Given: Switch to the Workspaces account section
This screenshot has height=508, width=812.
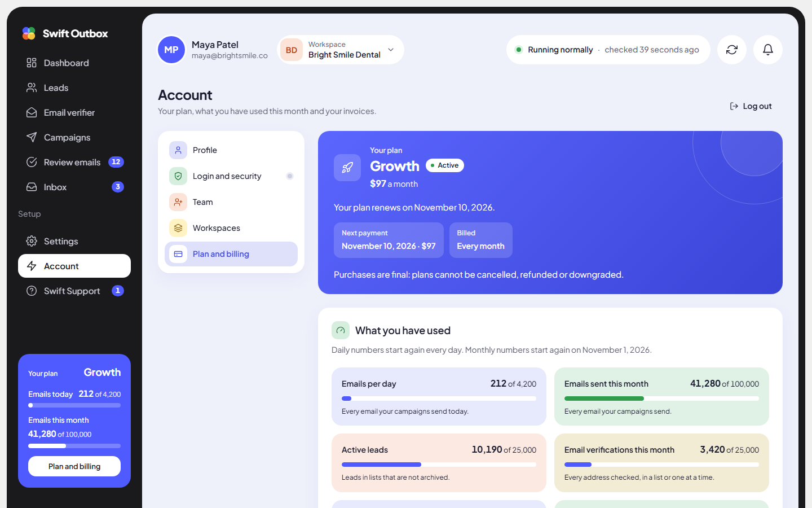Looking at the screenshot, I should pyautogui.click(x=231, y=228).
